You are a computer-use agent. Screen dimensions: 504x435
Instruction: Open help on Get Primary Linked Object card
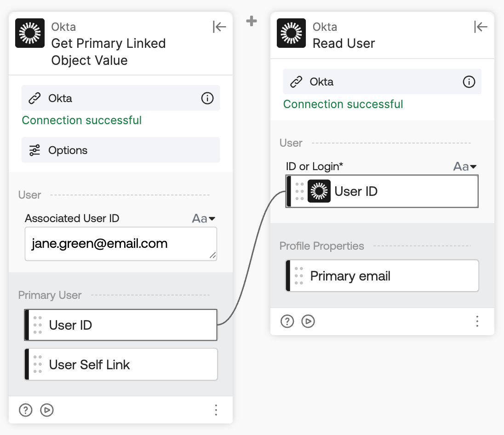pos(26,410)
